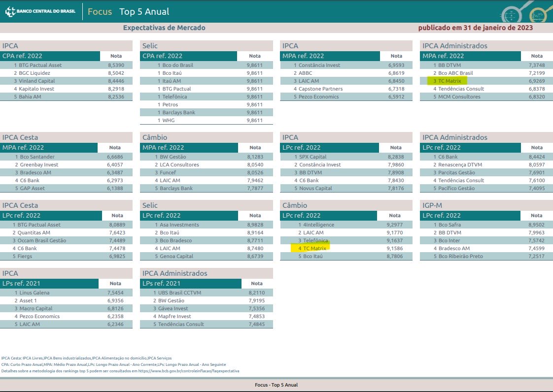Select the 'Linus Galena' entry
This screenshot has width=553, height=392.
[34, 293]
